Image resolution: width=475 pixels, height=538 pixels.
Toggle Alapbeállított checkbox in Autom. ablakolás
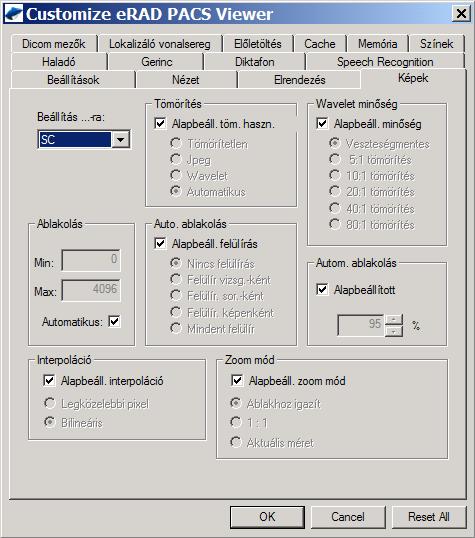[322, 289]
